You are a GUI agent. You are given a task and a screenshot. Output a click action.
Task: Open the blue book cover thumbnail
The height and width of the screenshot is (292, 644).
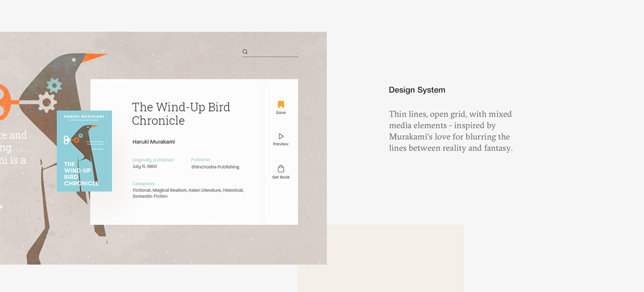[85, 151]
